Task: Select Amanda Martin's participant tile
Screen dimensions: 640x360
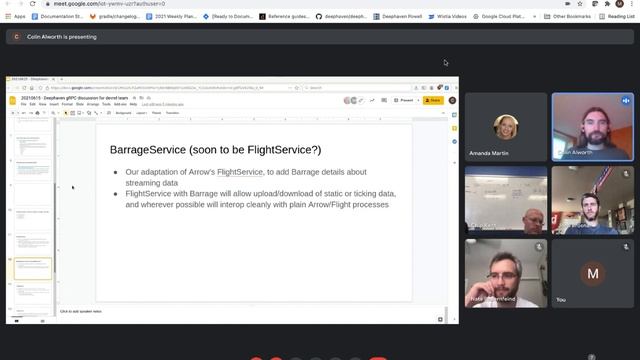Action: pos(506,127)
